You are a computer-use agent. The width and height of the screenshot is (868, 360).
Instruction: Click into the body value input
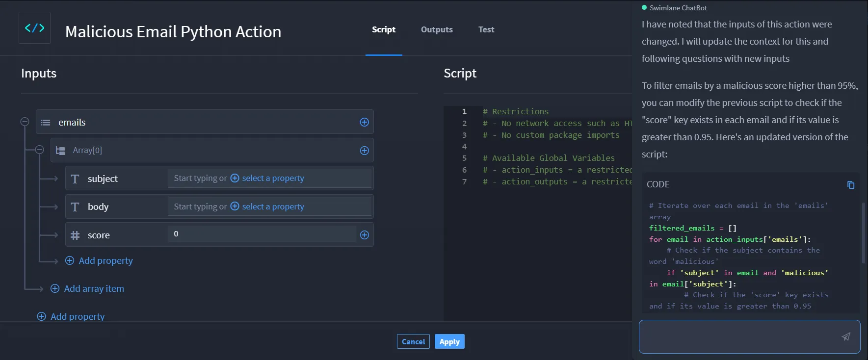pos(269,206)
